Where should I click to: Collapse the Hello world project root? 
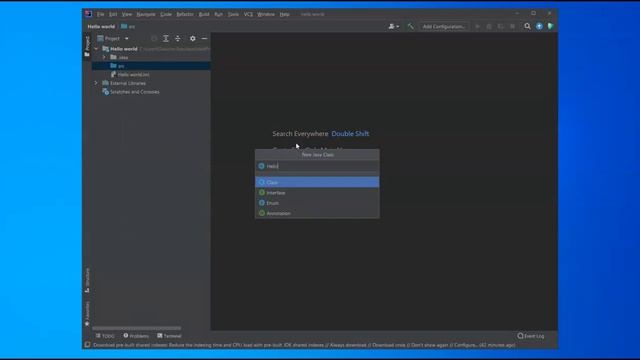click(96, 49)
